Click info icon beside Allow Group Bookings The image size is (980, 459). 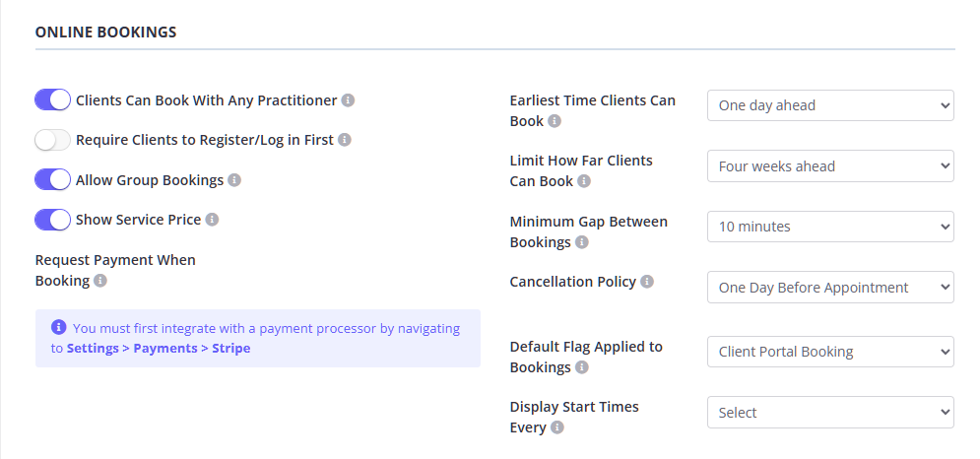[234, 180]
